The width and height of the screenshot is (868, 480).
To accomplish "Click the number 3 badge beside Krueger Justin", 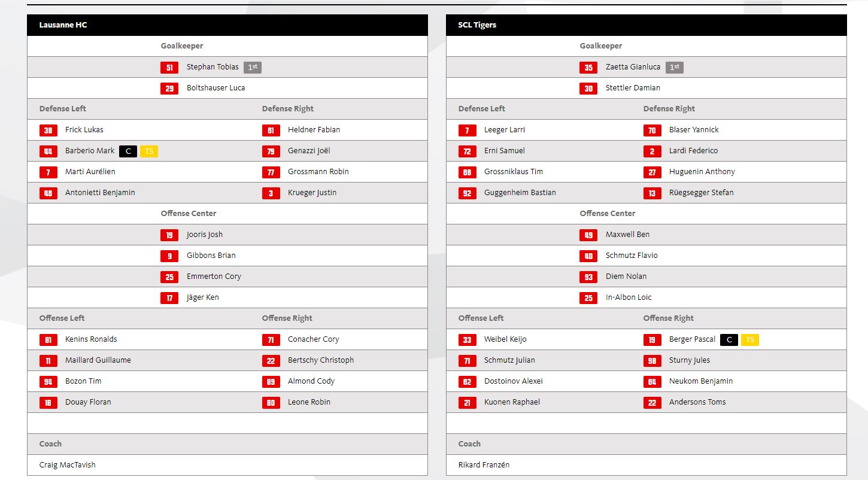I will point(271,193).
